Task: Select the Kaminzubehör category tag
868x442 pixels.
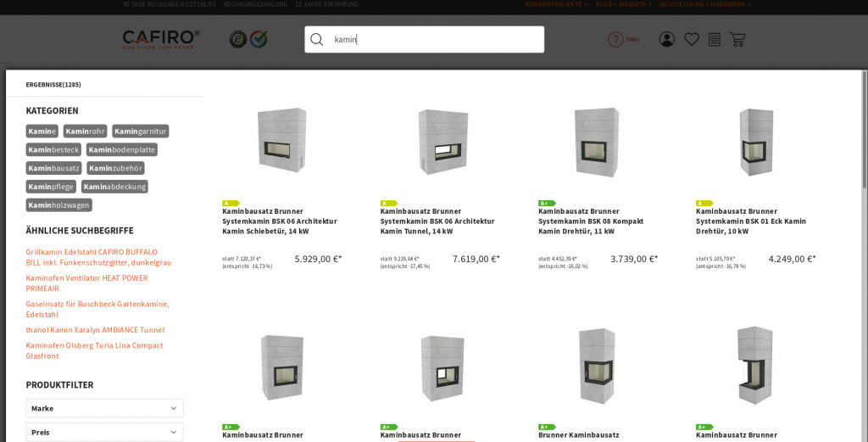Action: pyautogui.click(x=115, y=168)
